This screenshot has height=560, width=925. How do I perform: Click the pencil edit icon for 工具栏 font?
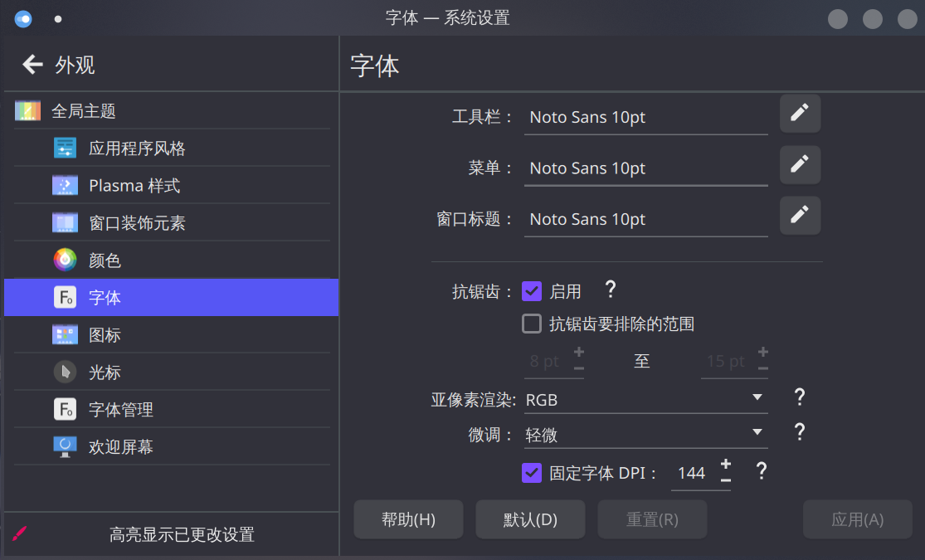800,114
